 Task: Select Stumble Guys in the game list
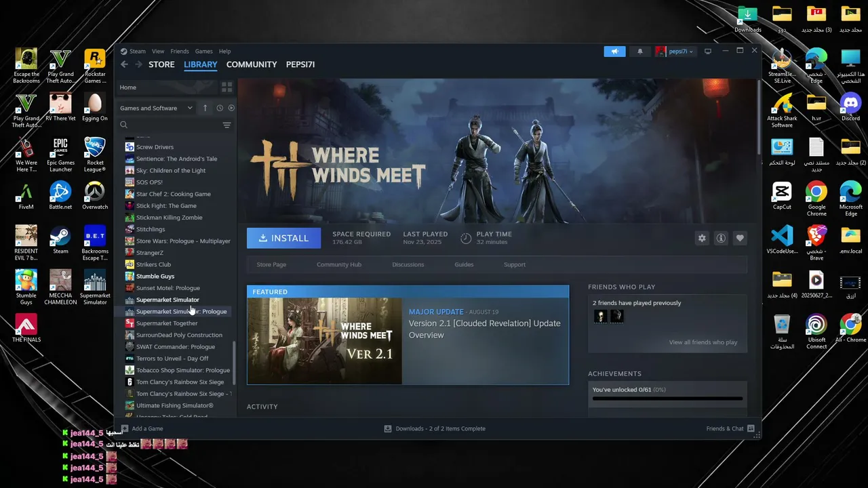click(155, 276)
